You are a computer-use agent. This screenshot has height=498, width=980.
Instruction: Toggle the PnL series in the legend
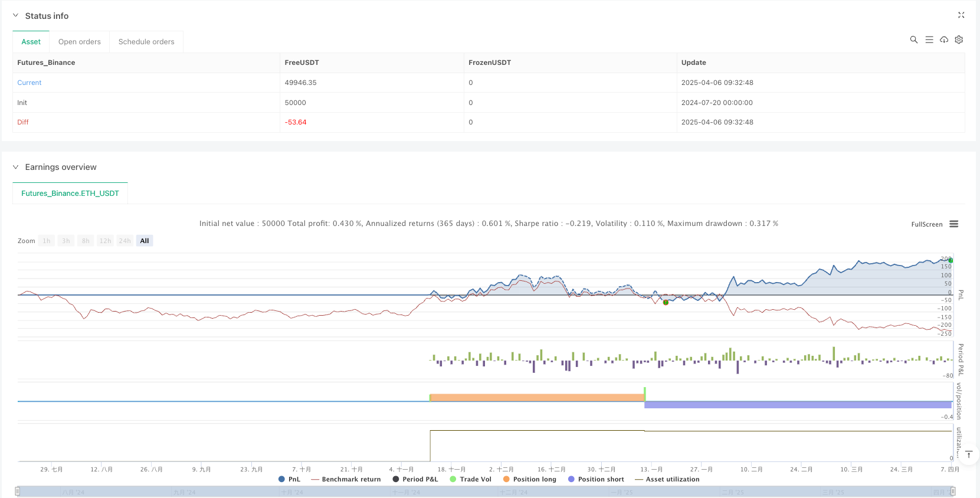pos(289,479)
